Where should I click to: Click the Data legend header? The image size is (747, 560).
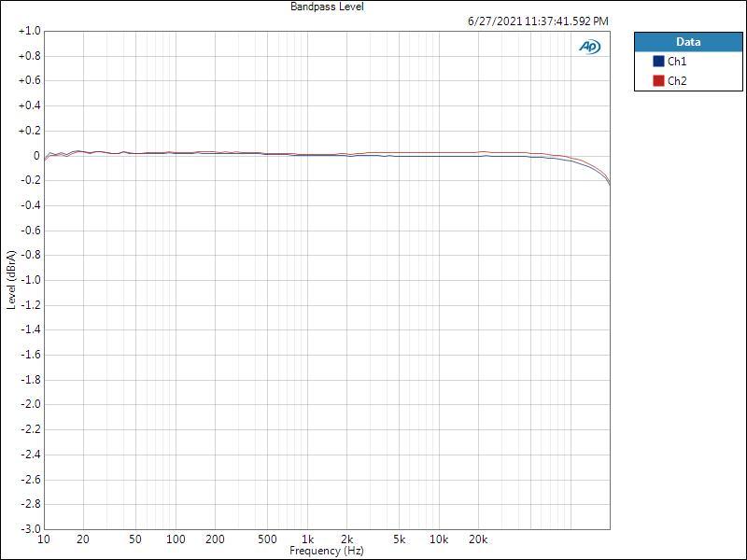coord(687,42)
